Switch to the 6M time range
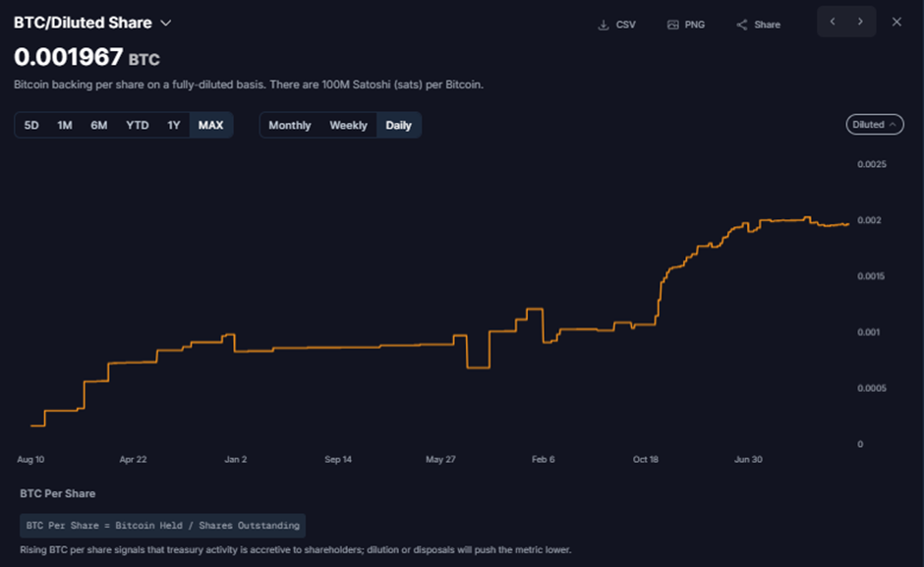The width and height of the screenshot is (924, 567). pyautogui.click(x=98, y=125)
